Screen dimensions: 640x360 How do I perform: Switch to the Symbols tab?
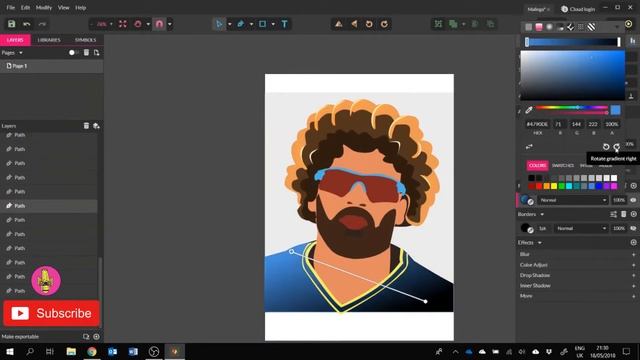coord(85,40)
